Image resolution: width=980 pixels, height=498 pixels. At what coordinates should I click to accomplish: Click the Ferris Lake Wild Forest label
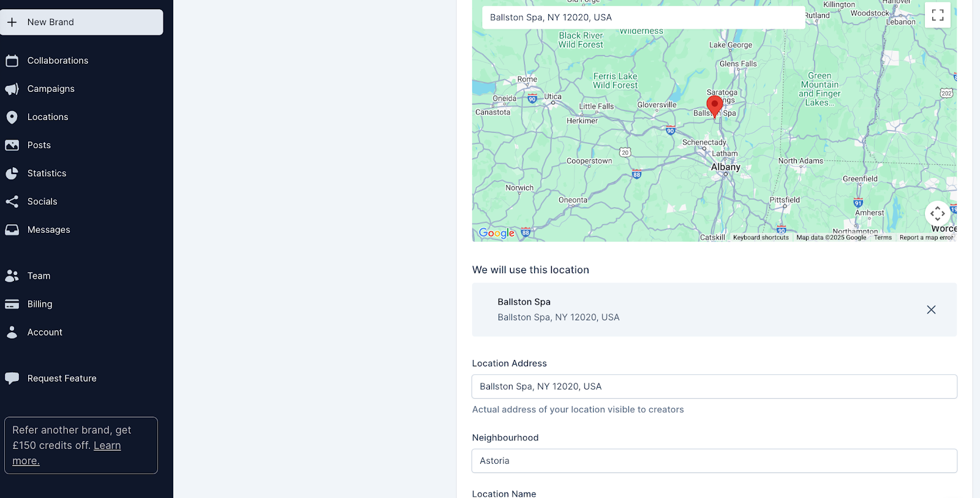615,81
